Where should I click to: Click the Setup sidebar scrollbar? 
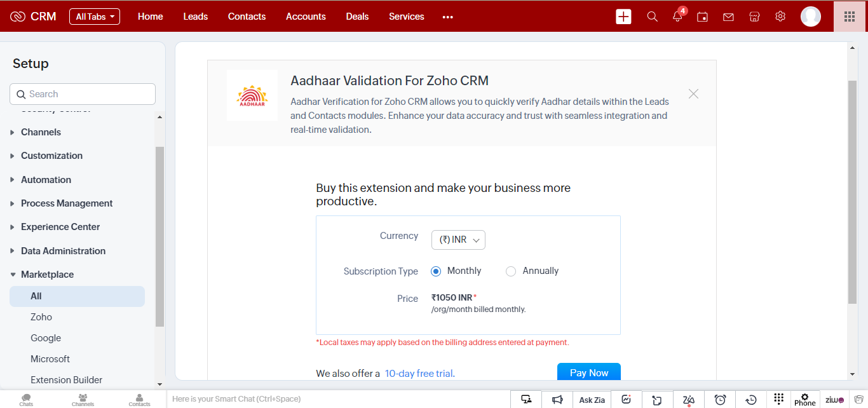[159, 236]
